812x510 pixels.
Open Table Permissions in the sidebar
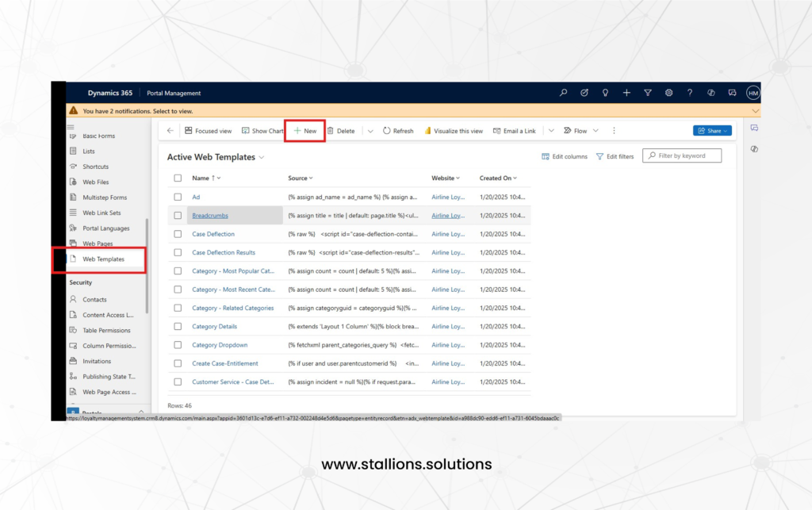[x=107, y=330]
